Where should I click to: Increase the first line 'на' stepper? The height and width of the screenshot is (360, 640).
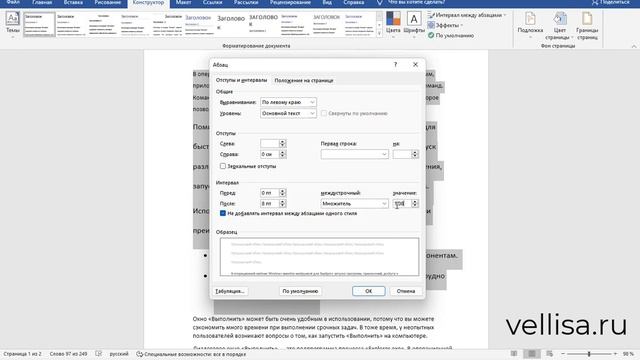tap(415, 152)
